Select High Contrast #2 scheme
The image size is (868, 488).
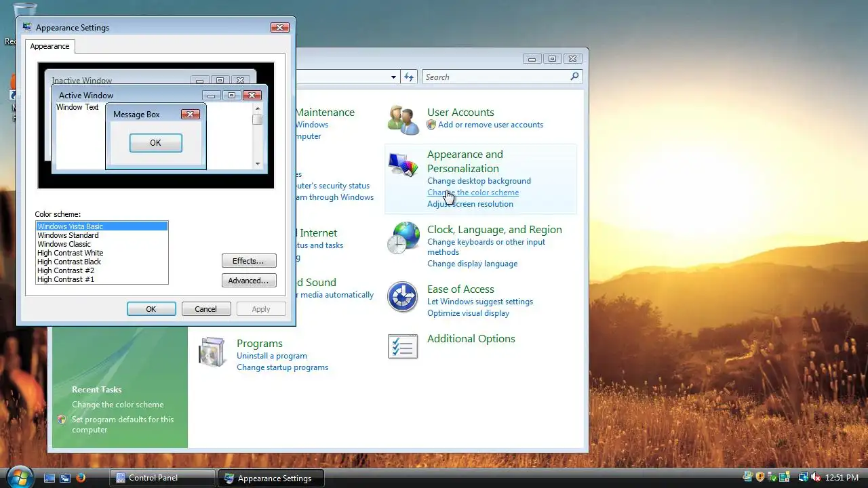[x=102, y=270]
